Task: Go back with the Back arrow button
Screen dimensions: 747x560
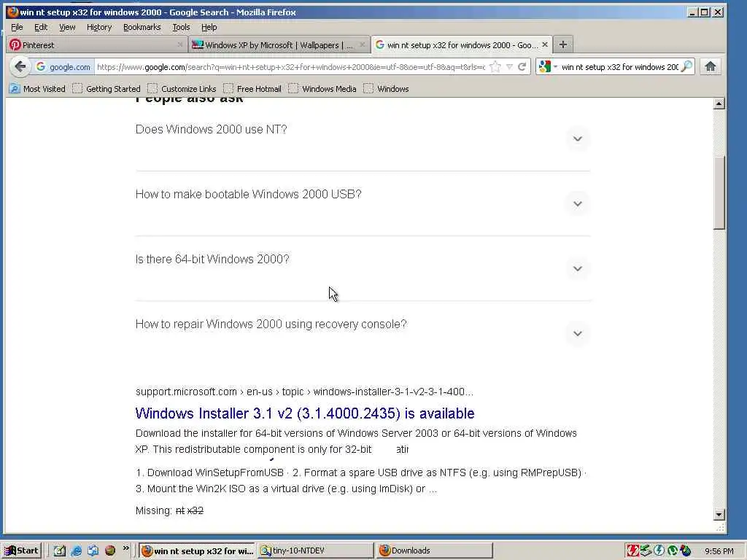Action: (x=20, y=66)
